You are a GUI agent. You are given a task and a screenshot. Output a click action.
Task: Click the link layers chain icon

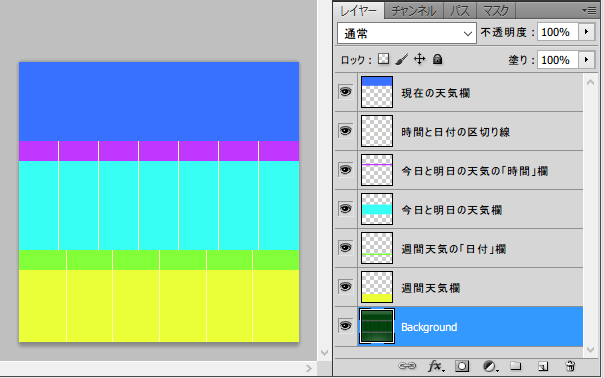(407, 366)
